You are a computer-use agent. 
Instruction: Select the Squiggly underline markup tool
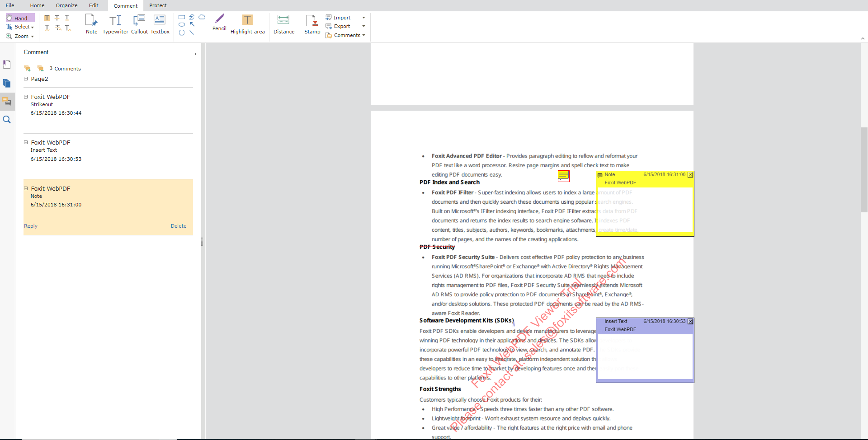tap(47, 28)
